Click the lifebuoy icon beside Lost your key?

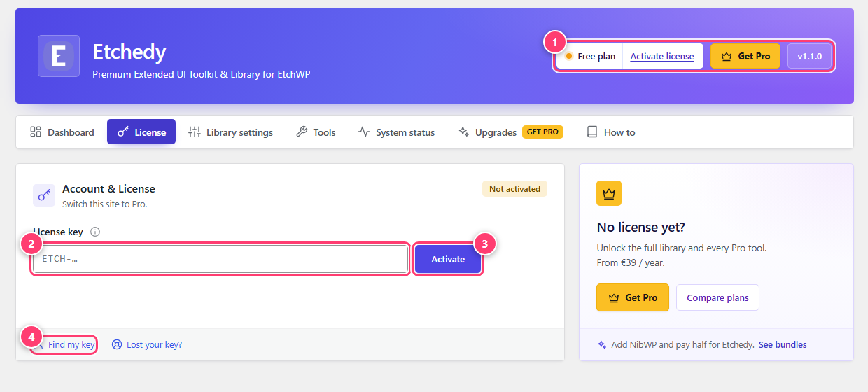pyautogui.click(x=117, y=344)
